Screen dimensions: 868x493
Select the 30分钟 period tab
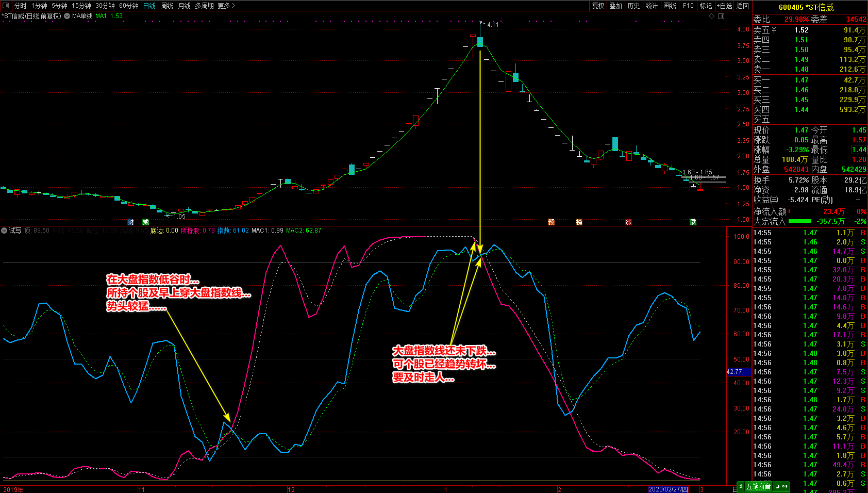pos(105,6)
